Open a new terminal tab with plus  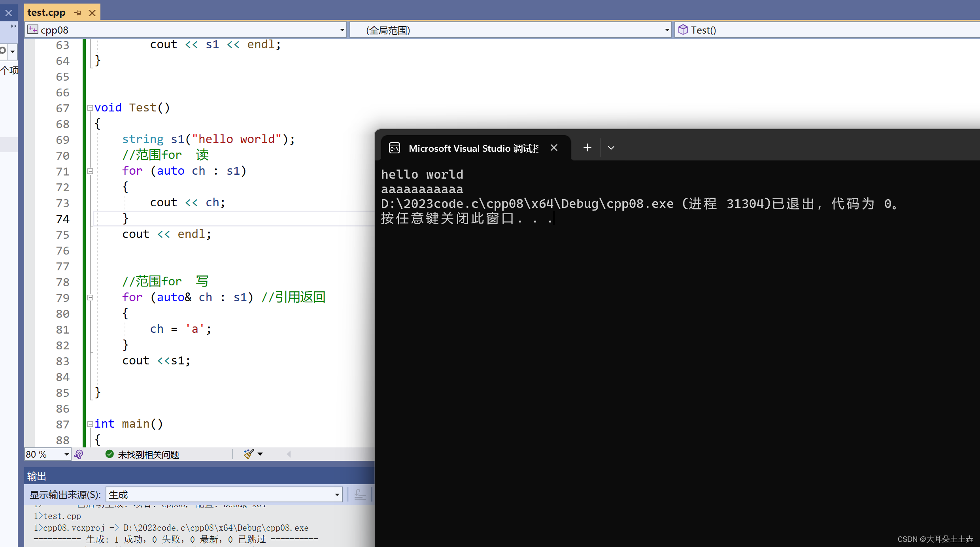[x=587, y=148]
